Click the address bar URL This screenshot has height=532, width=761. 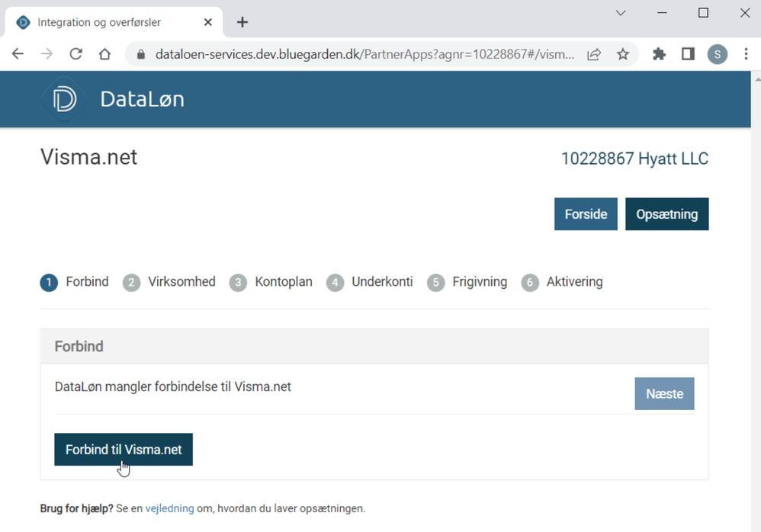pos(364,54)
